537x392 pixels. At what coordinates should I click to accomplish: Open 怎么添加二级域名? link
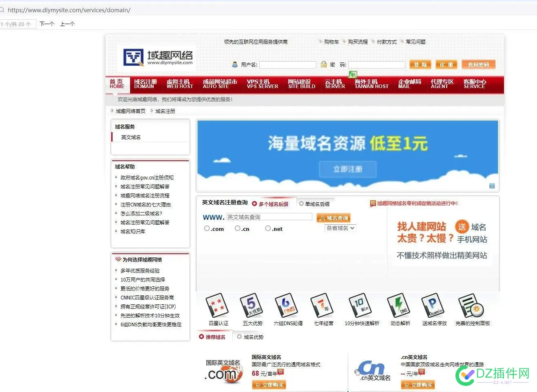click(x=141, y=213)
